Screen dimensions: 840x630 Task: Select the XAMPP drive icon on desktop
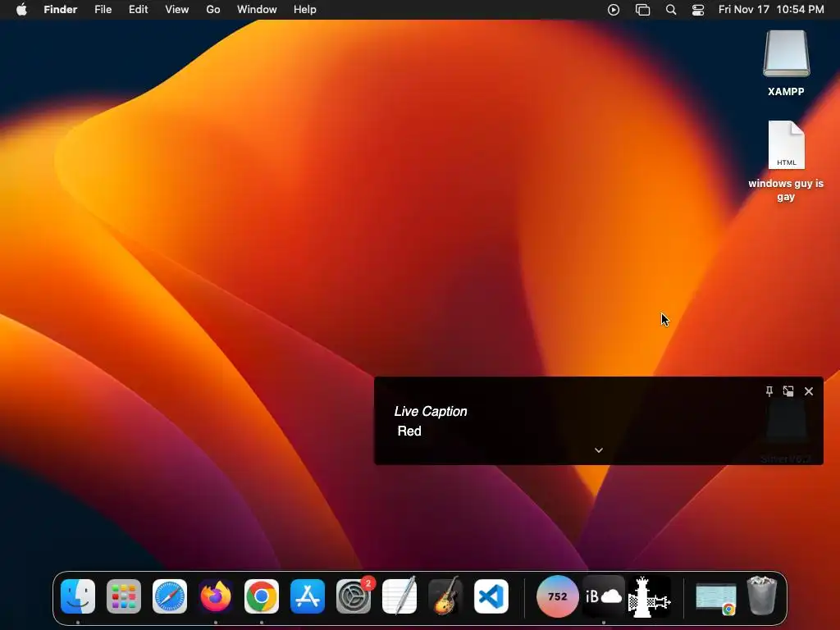[x=786, y=53]
